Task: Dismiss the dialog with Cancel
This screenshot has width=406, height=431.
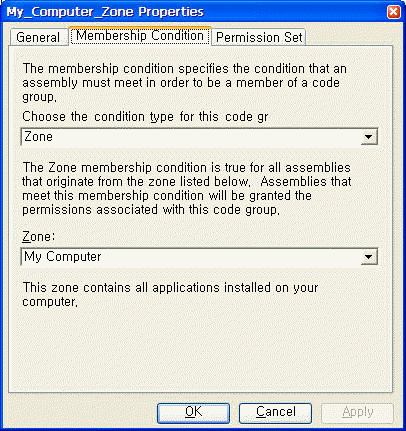Action: (275, 413)
